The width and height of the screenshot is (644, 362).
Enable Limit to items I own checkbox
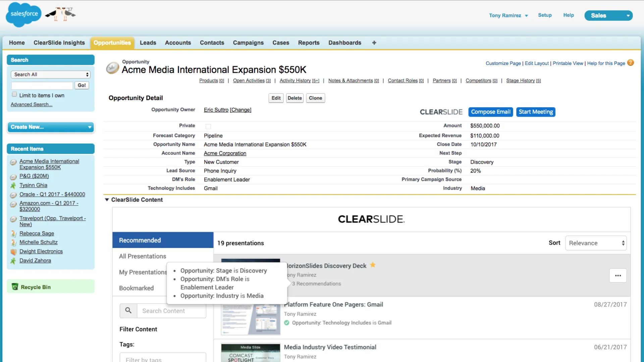click(x=14, y=95)
